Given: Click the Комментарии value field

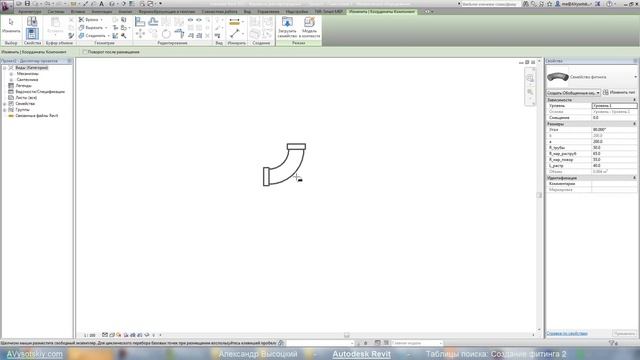Looking at the screenshot, I should pyautogui.click(x=614, y=184).
